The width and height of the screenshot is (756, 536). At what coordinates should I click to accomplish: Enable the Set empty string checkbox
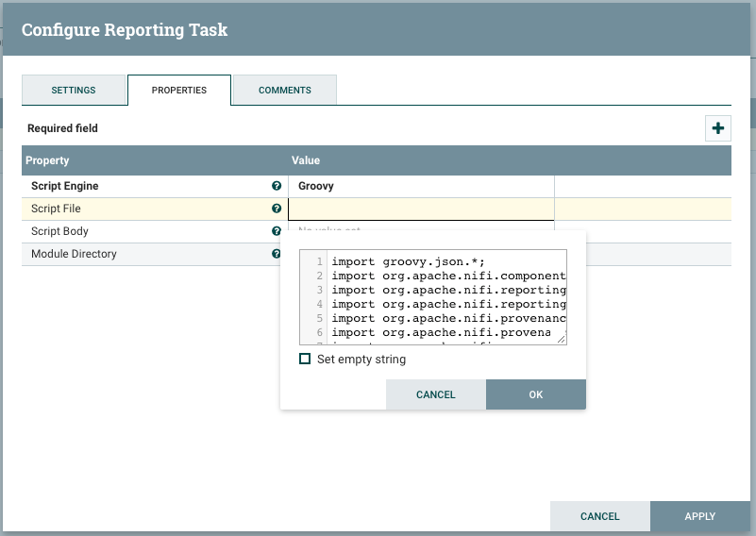(305, 360)
